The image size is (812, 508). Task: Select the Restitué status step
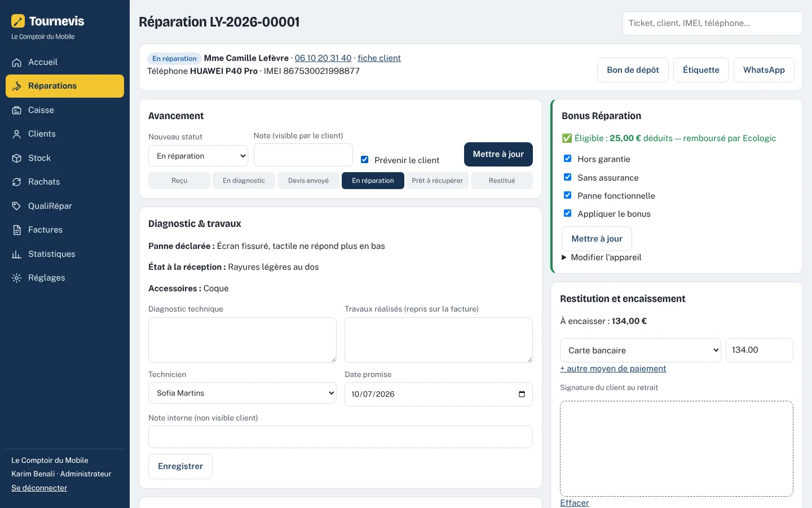pyautogui.click(x=502, y=181)
